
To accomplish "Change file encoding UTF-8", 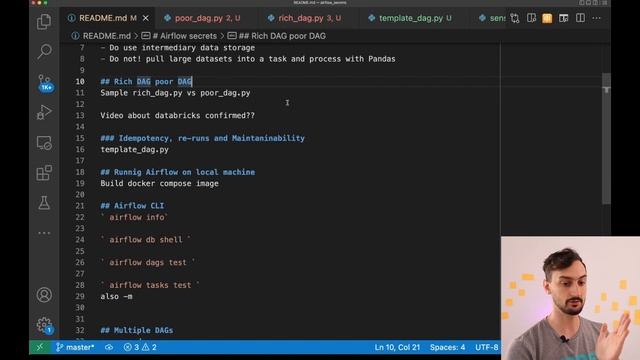I will [x=487, y=347].
